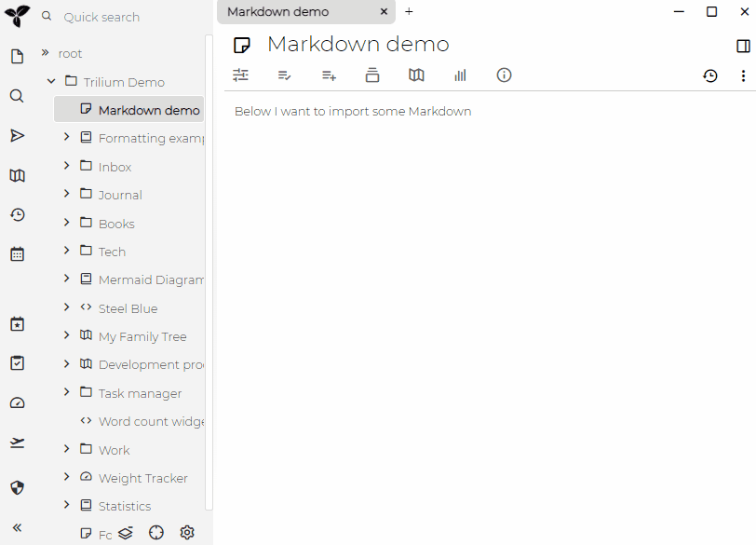Image resolution: width=756 pixels, height=545 pixels.
Task: Add a new tab with plus button
Action: pyautogui.click(x=409, y=12)
